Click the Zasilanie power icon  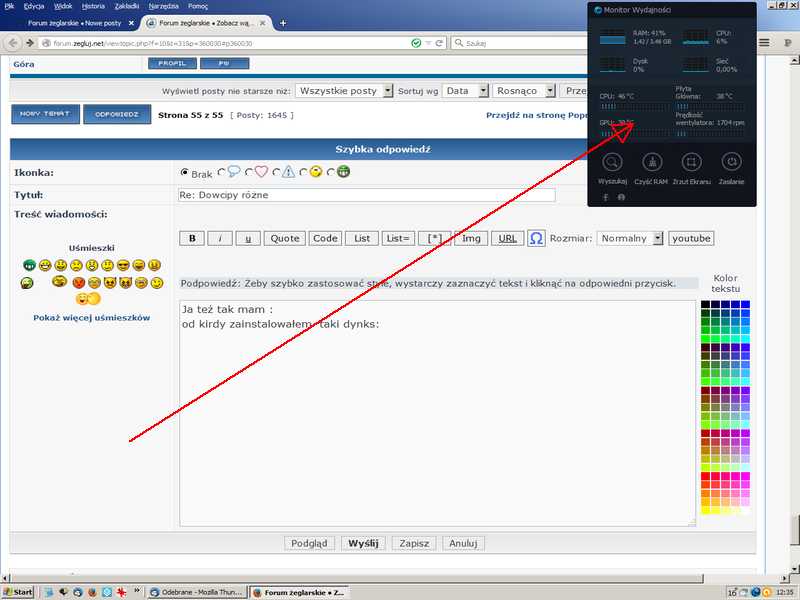coord(731,162)
